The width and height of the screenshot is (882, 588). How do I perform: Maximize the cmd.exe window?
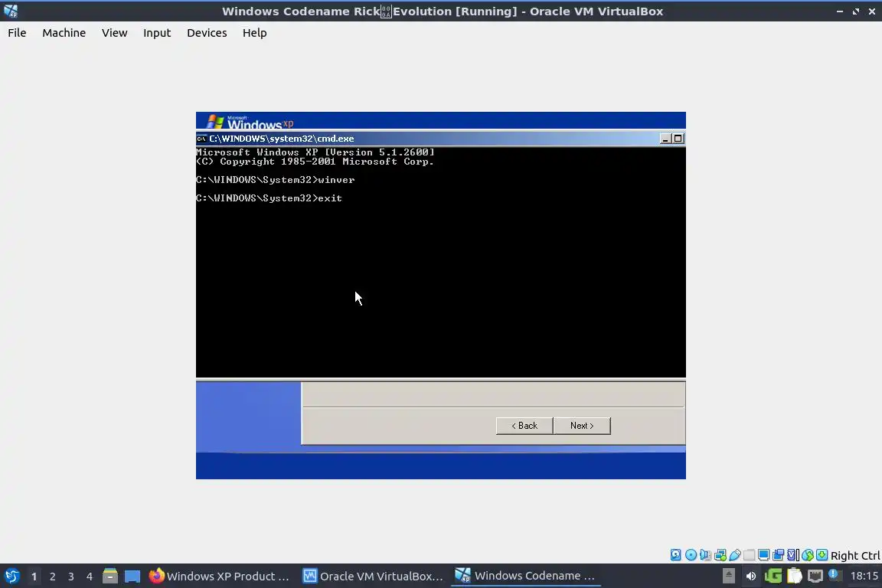tap(678, 139)
